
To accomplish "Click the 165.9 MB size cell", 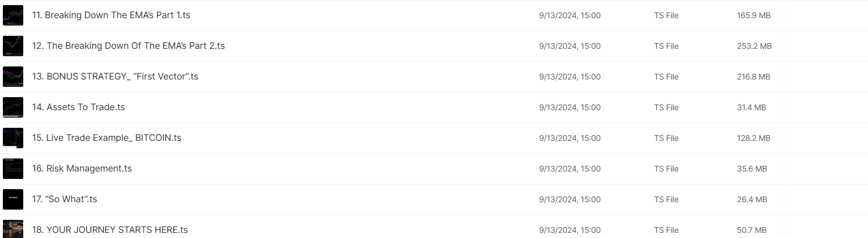I will pyautogui.click(x=753, y=15).
